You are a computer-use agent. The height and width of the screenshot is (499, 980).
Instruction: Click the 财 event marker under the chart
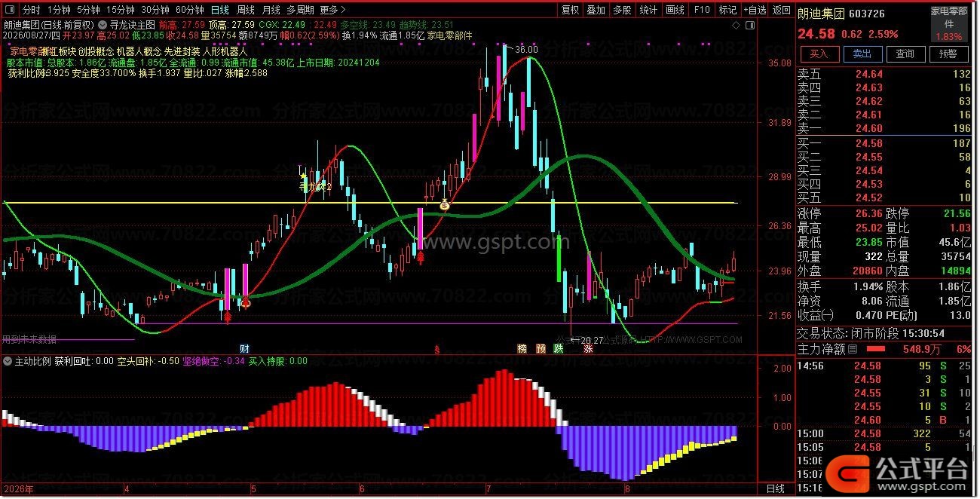point(244,349)
